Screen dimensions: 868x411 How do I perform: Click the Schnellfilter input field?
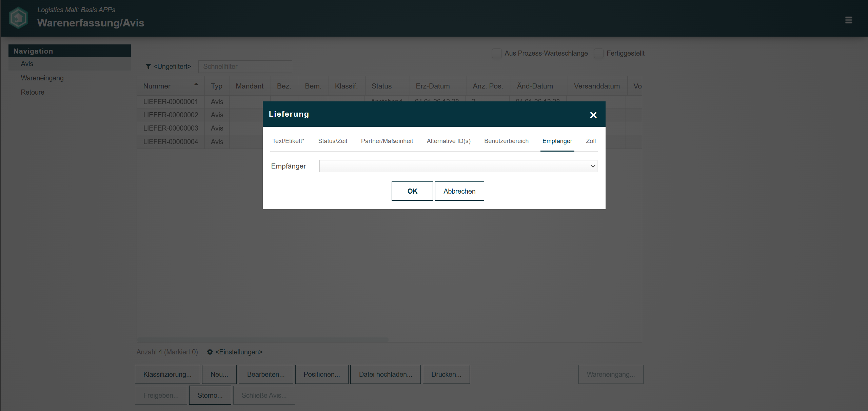point(245,67)
